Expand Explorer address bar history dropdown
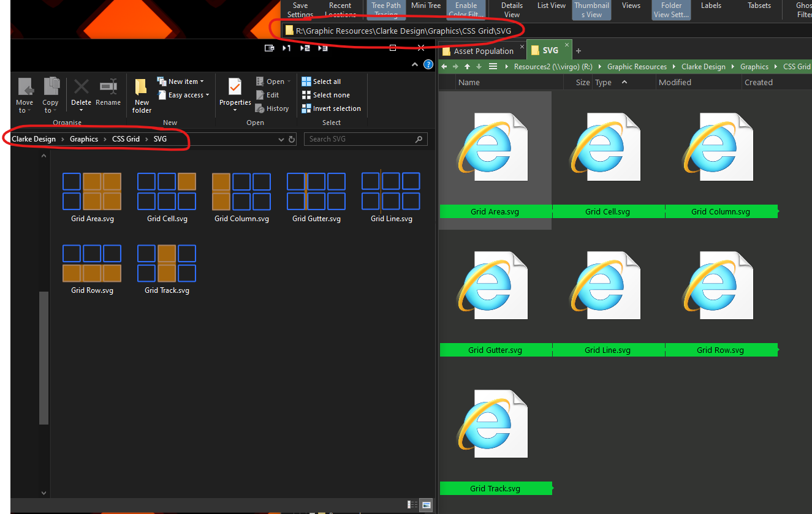Screen dimensions: 812x514 coord(281,139)
